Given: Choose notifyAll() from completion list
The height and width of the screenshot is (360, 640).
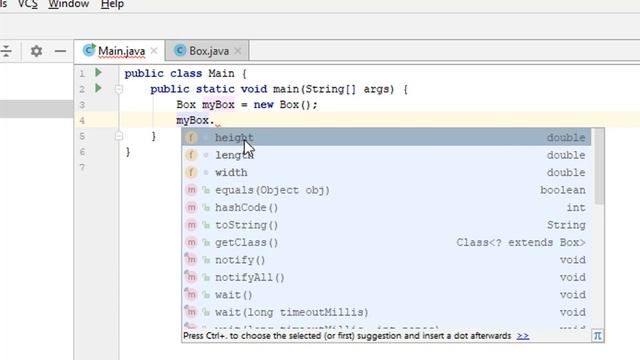Looking at the screenshot, I should pos(387,278).
